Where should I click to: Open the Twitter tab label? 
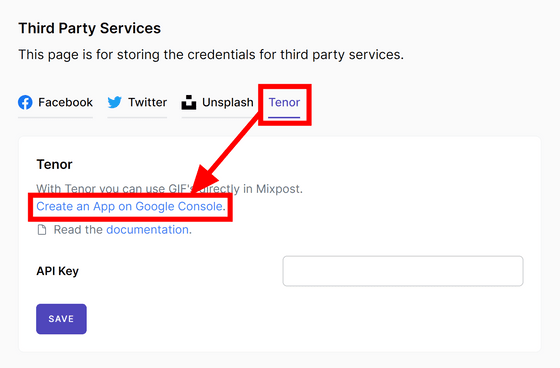pos(148,103)
